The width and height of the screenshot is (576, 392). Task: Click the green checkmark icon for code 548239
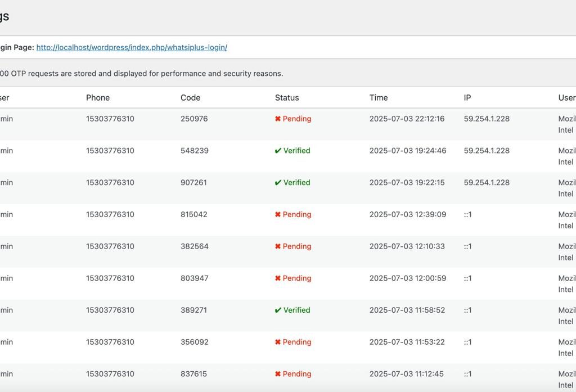[278, 151]
